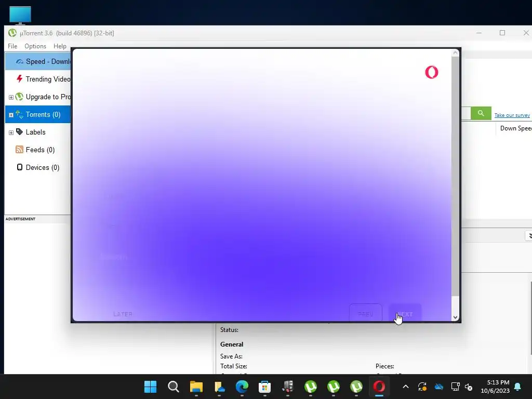The image size is (532, 399).
Task: Follow the Take our survey link
Action: [x=512, y=115]
